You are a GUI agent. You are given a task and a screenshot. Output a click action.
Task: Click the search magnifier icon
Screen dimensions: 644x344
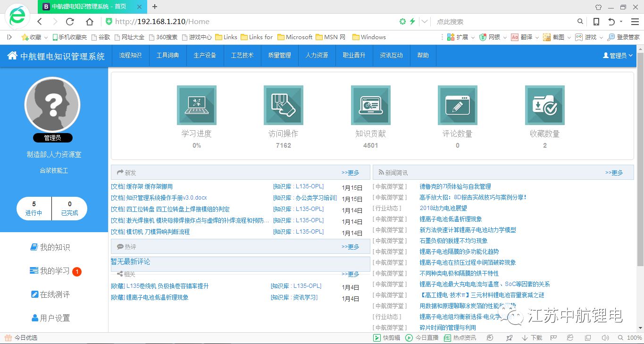click(580, 22)
